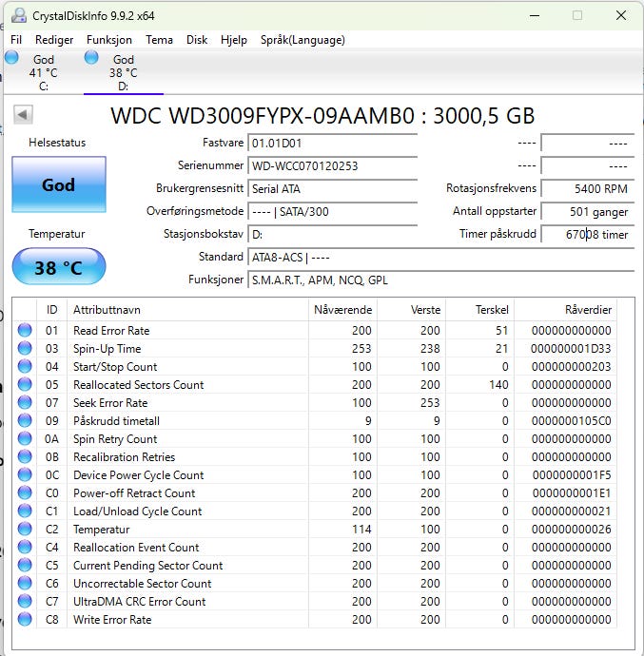Click raw value 0000000105C0 of Påskrudd timetall

(x=571, y=421)
